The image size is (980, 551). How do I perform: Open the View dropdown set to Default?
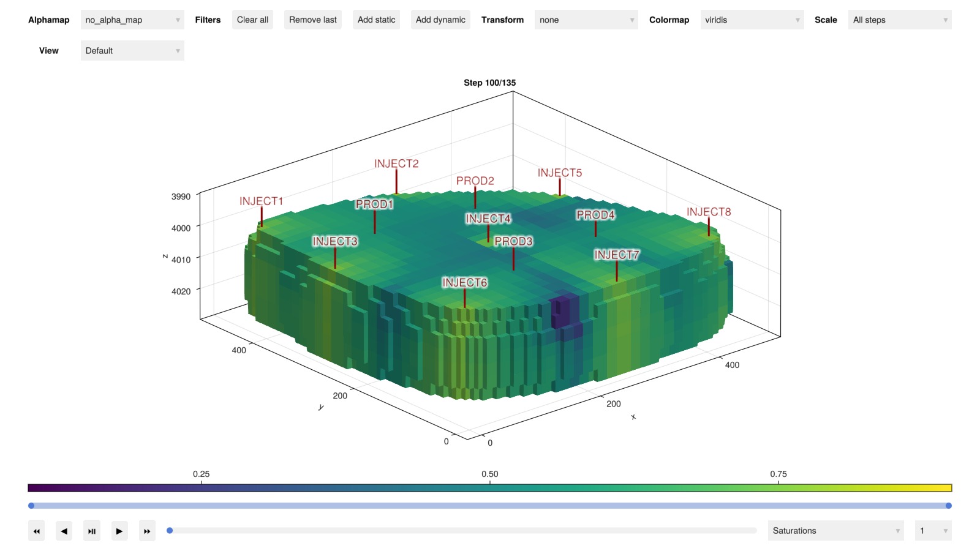[x=132, y=51]
